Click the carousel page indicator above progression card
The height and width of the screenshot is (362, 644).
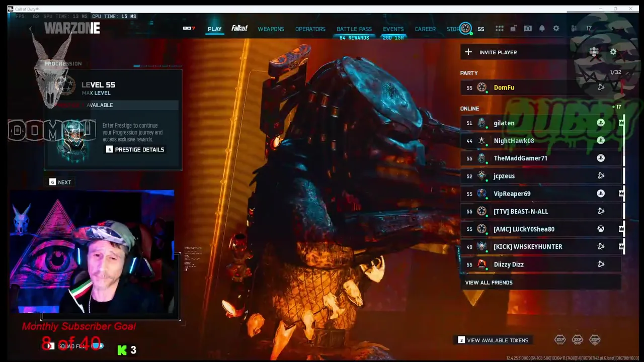[x=157, y=66]
